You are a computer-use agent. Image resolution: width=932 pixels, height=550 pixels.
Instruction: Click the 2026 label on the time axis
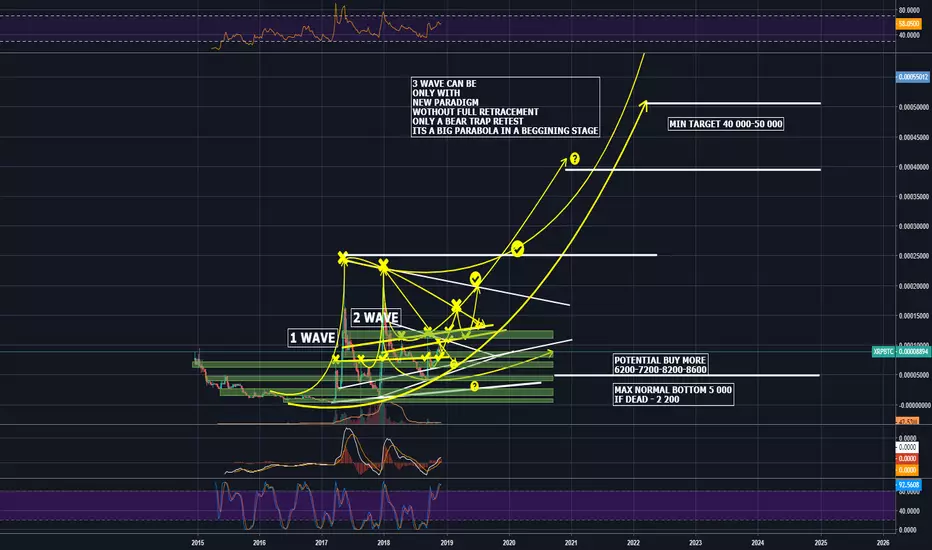pyautogui.click(x=883, y=542)
